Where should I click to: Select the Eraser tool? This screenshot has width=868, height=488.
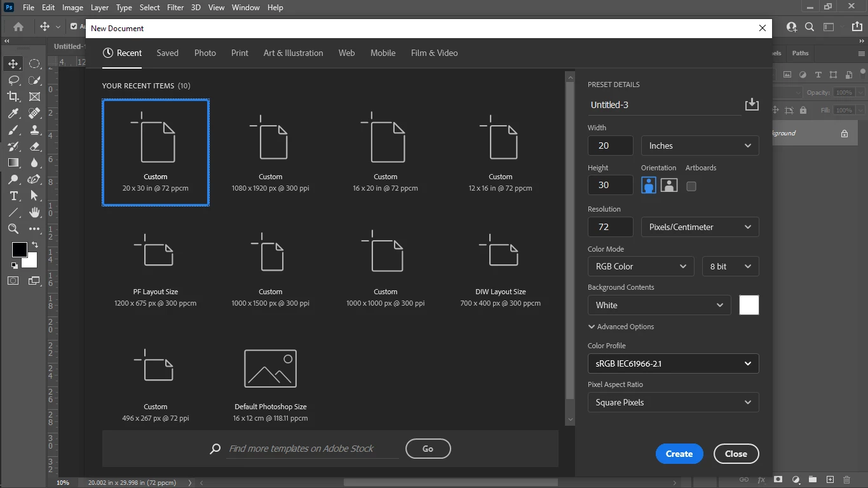[x=34, y=146]
